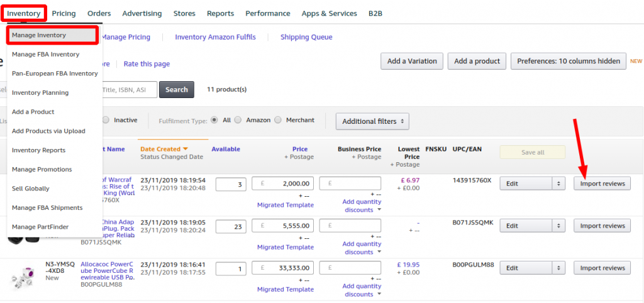644x303 pixels.
Task: Open the Orders menu
Action: point(99,14)
